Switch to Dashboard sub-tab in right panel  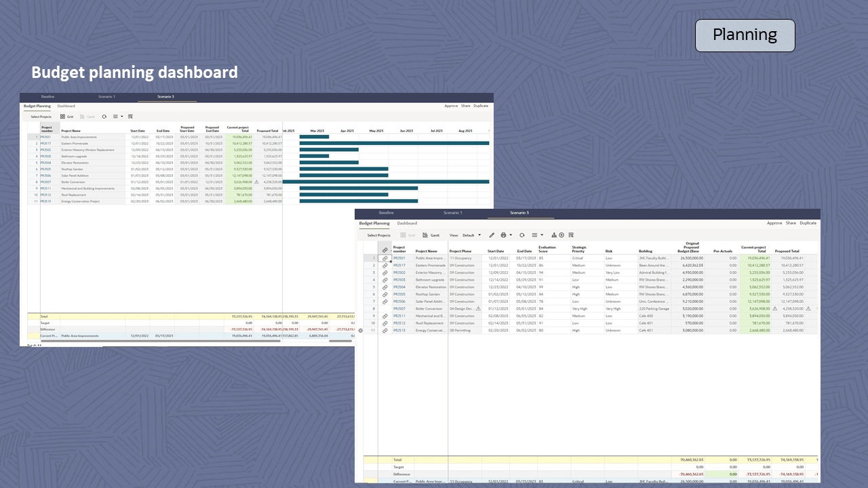click(x=407, y=223)
